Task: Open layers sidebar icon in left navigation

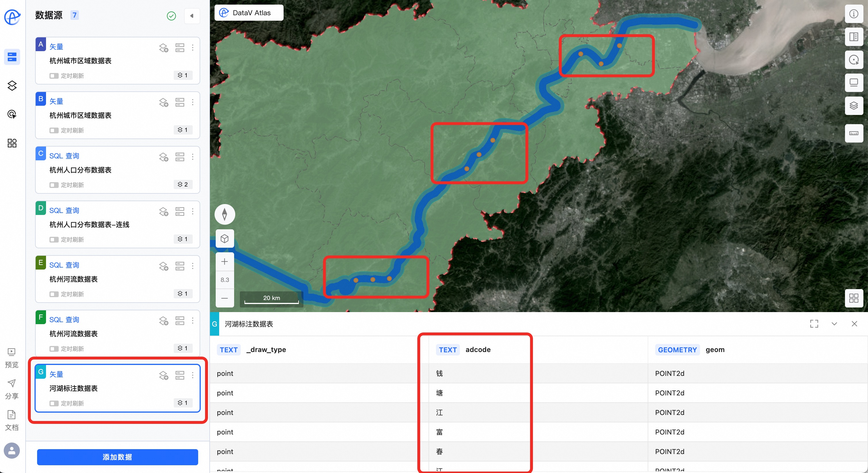Action: (x=12, y=86)
